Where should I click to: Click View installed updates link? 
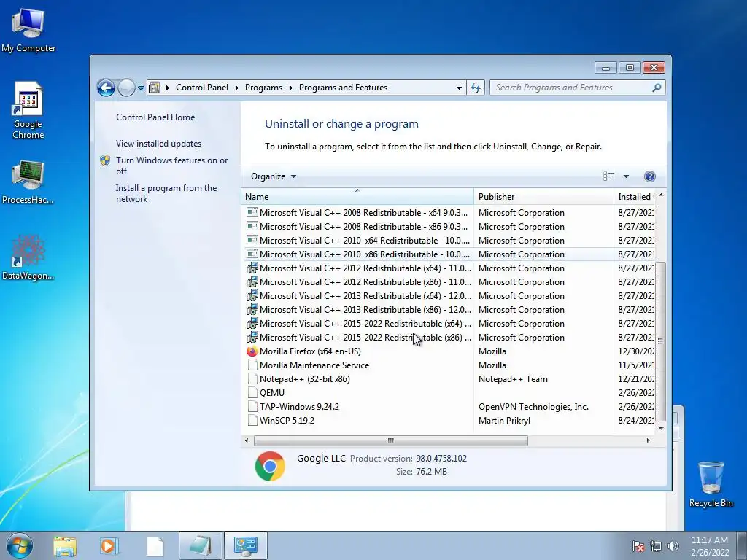pyautogui.click(x=158, y=144)
